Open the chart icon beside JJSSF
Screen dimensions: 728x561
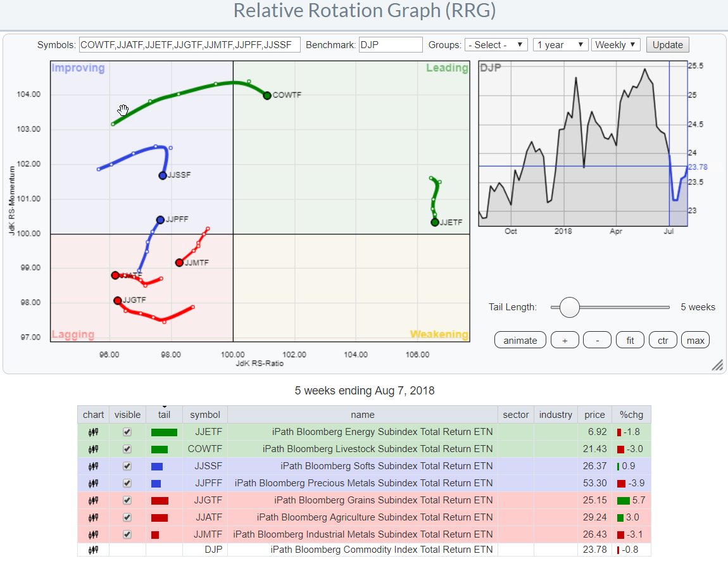pyautogui.click(x=93, y=466)
